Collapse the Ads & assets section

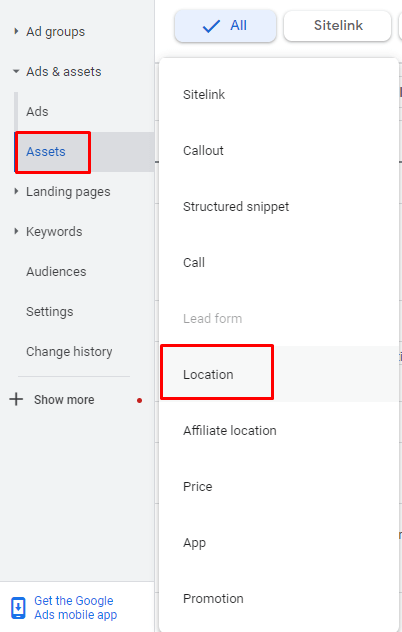(16, 71)
